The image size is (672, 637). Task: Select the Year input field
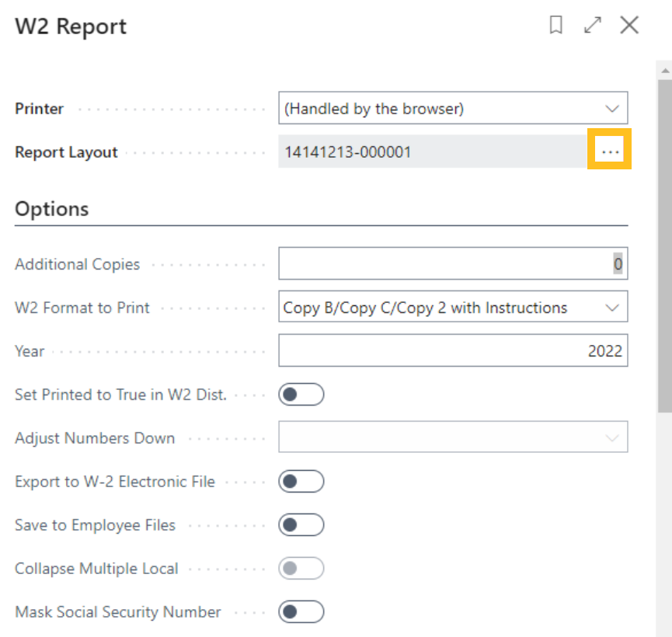[x=453, y=351]
